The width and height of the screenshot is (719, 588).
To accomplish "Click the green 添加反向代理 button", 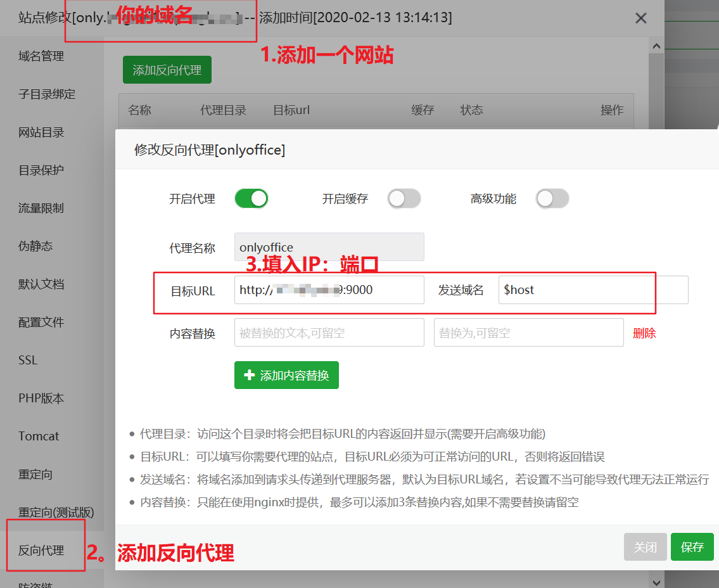I will [x=167, y=70].
